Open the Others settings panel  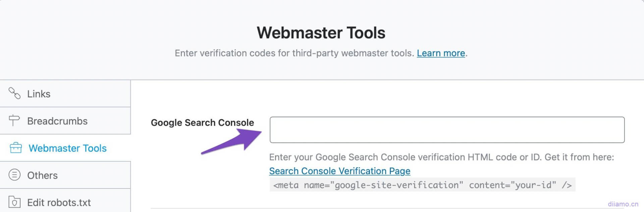42,175
